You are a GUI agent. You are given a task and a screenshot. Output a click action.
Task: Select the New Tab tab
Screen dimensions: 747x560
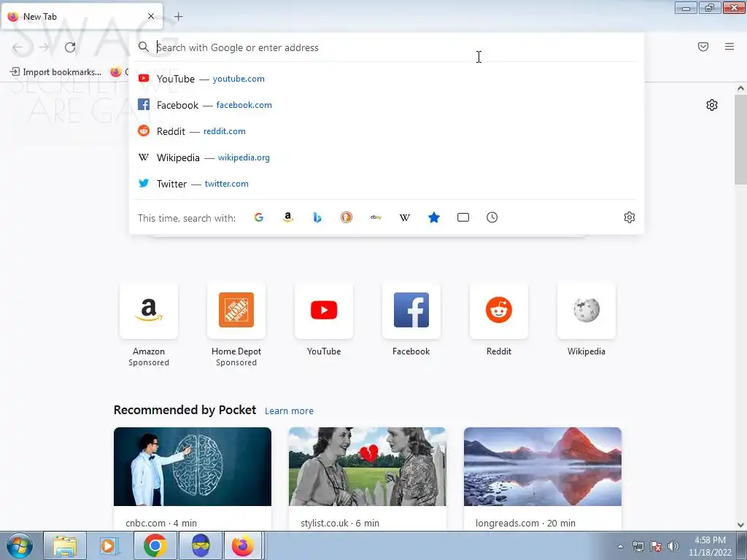point(82,16)
